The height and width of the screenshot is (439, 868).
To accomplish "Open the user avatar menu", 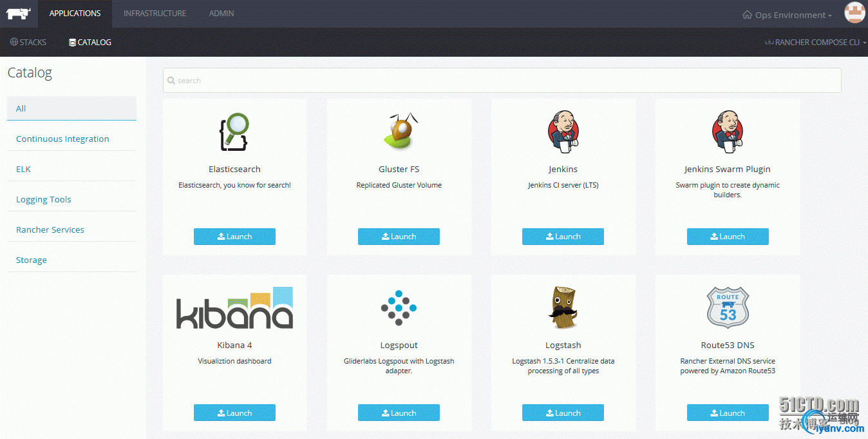I will click(x=854, y=13).
